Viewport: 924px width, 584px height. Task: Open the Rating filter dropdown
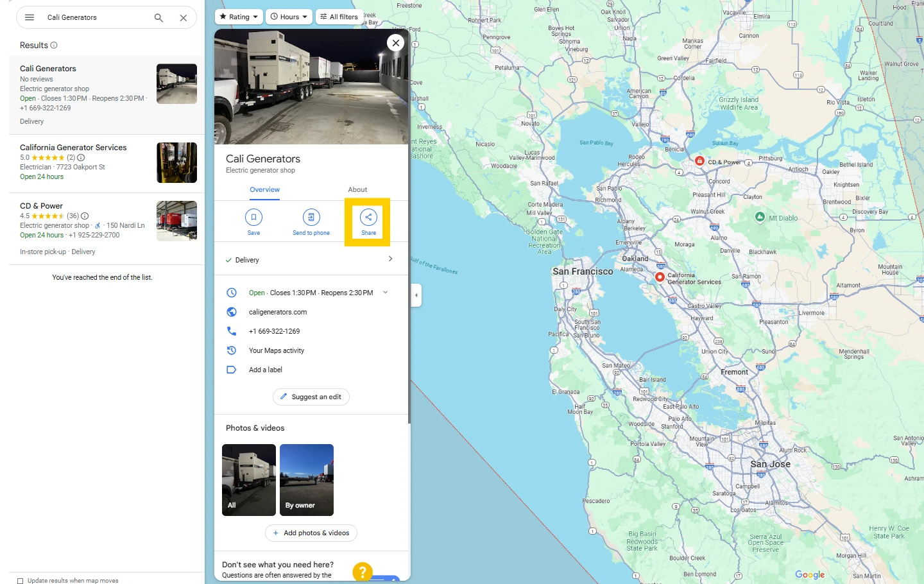pyautogui.click(x=239, y=17)
